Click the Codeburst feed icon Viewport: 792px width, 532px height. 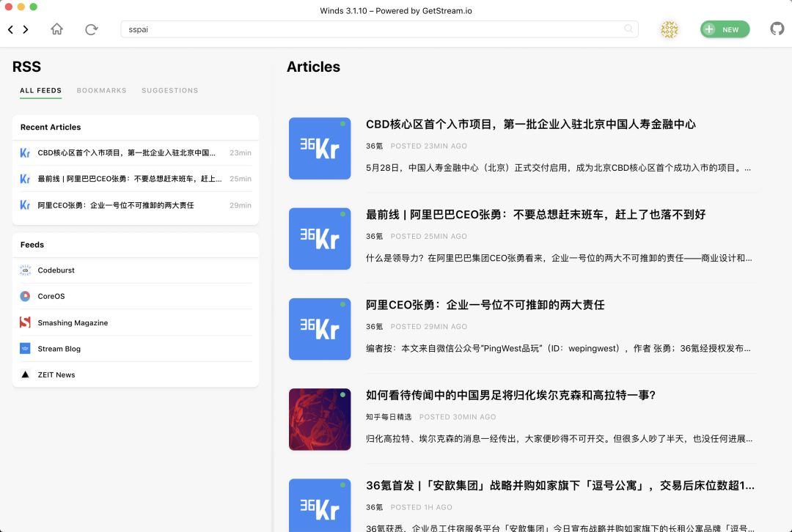[x=25, y=270]
